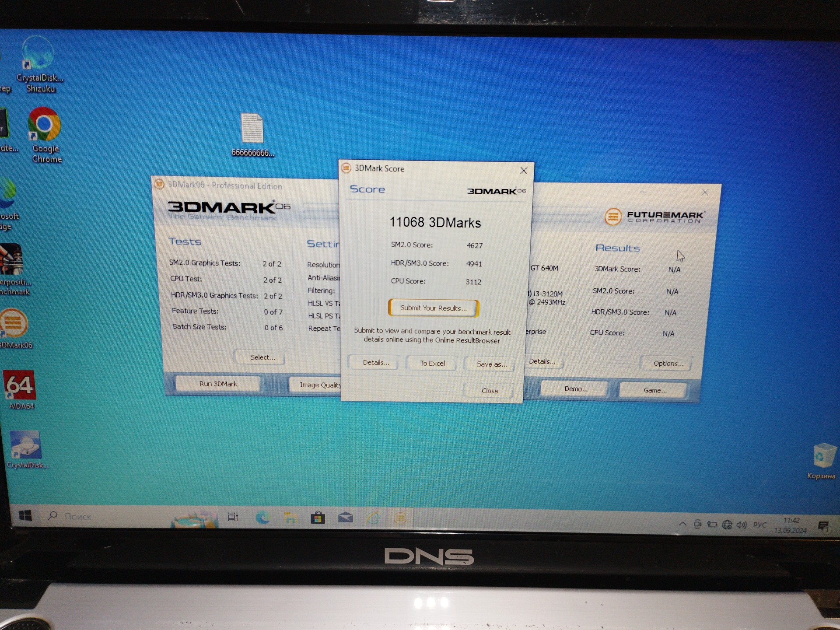The height and width of the screenshot is (630, 840).
Task: Open Microsoft Store from the taskbar
Action: tap(318, 518)
